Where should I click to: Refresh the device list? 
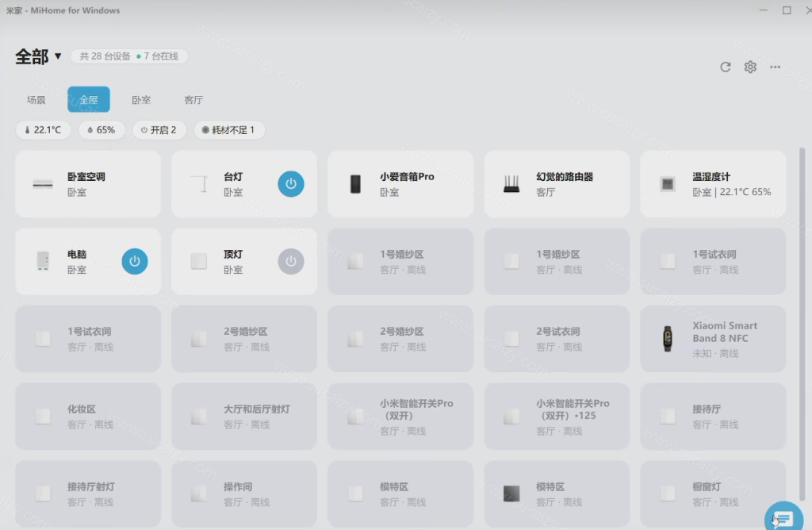click(x=725, y=67)
